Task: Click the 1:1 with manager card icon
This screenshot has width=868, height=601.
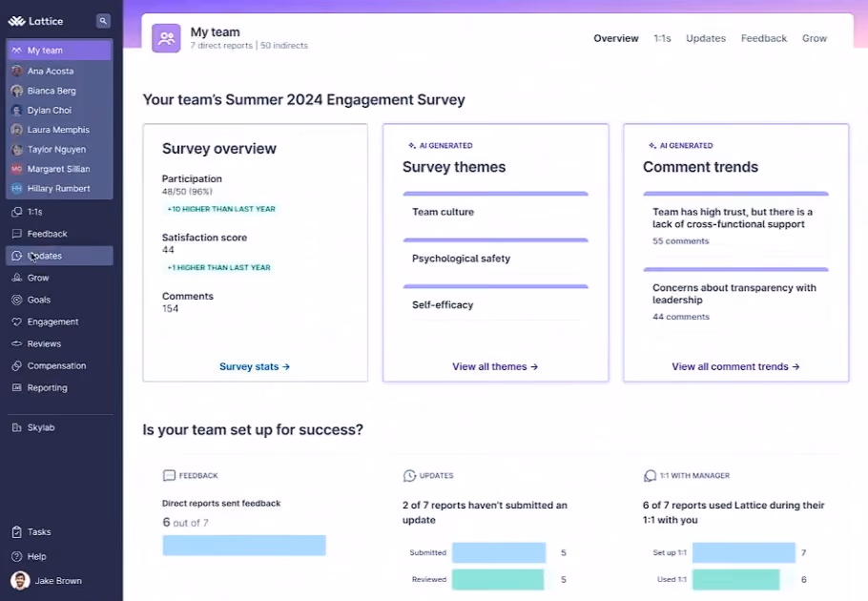Action: pyautogui.click(x=650, y=475)
